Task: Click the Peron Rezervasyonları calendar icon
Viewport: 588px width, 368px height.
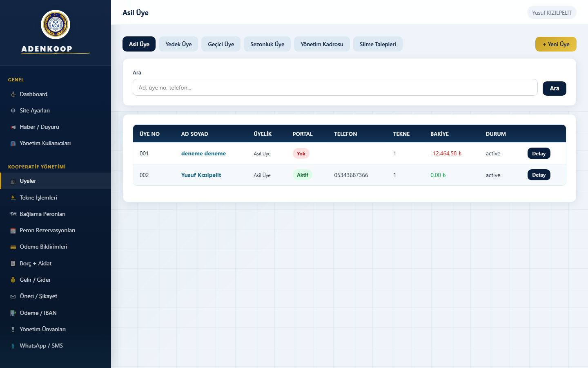Action: (x=13, y=231)
